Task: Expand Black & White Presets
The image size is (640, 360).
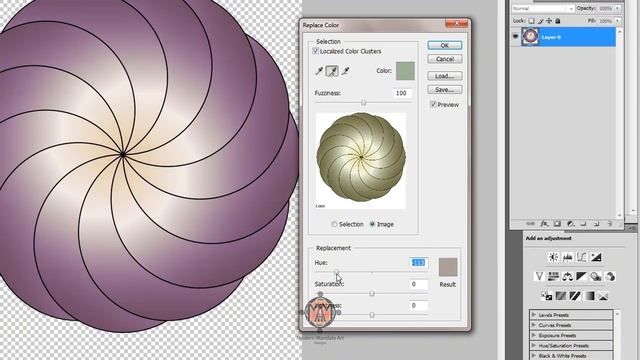Action: click(533, 356)
